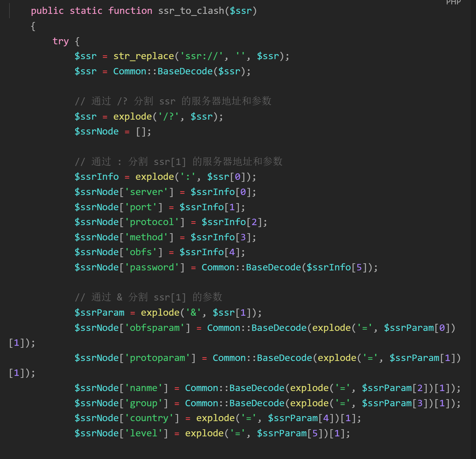Click the $ssrParam variable declaration
This screenshot has height=459, width=476.
(99, 313)
